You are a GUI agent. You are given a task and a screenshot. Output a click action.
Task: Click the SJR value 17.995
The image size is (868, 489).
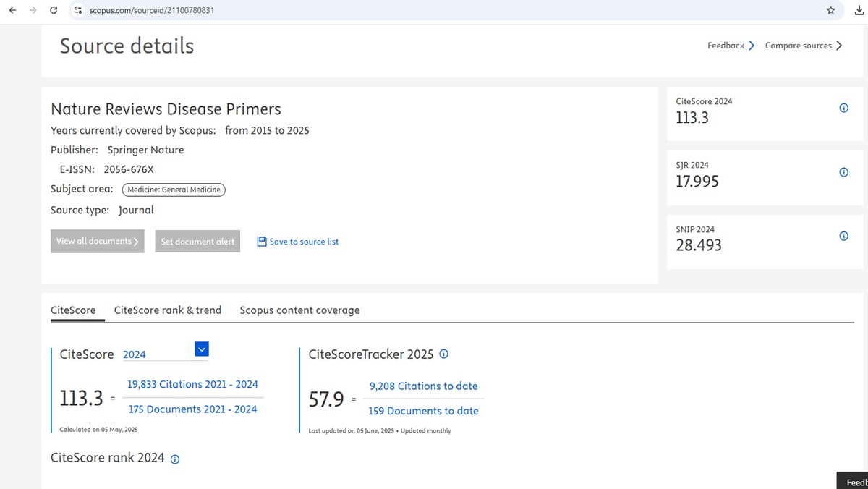(697, 182)
